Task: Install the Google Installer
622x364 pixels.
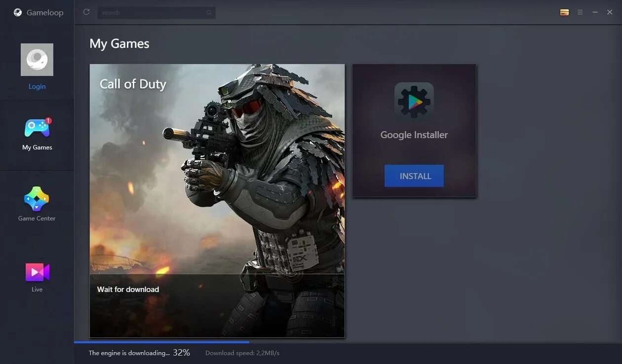Action: tap(414, 176)
